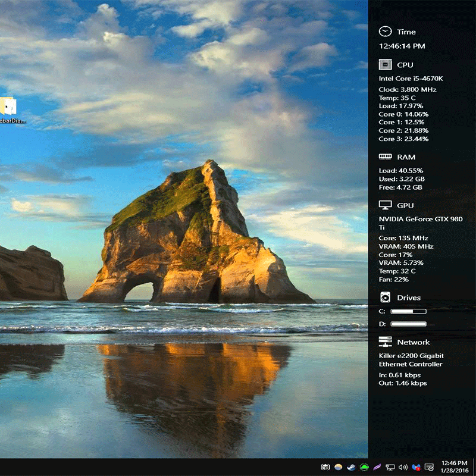Open the Action Center notifications icon
Viewport: 476px width, 476px height.
[x=429, y=467]
